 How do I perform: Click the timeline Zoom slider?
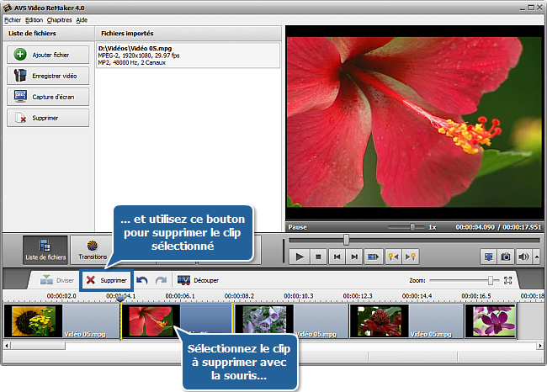[490, 280]
